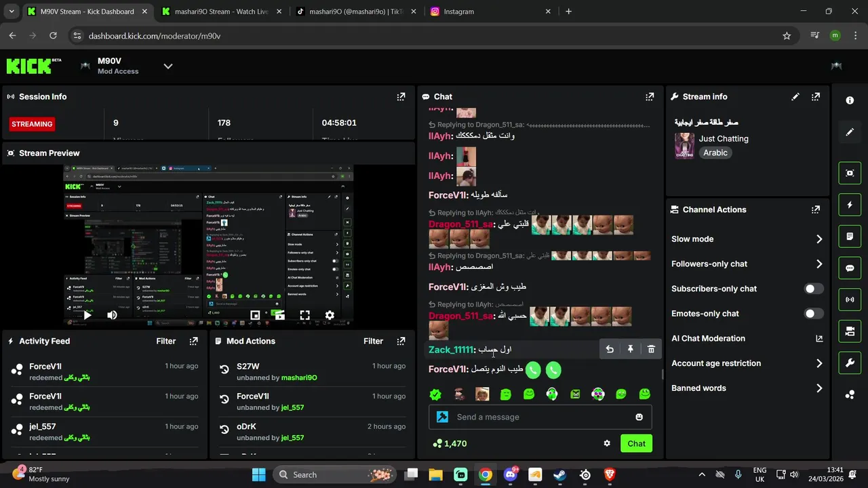Pop out the Chat panel

coord(650,97)
